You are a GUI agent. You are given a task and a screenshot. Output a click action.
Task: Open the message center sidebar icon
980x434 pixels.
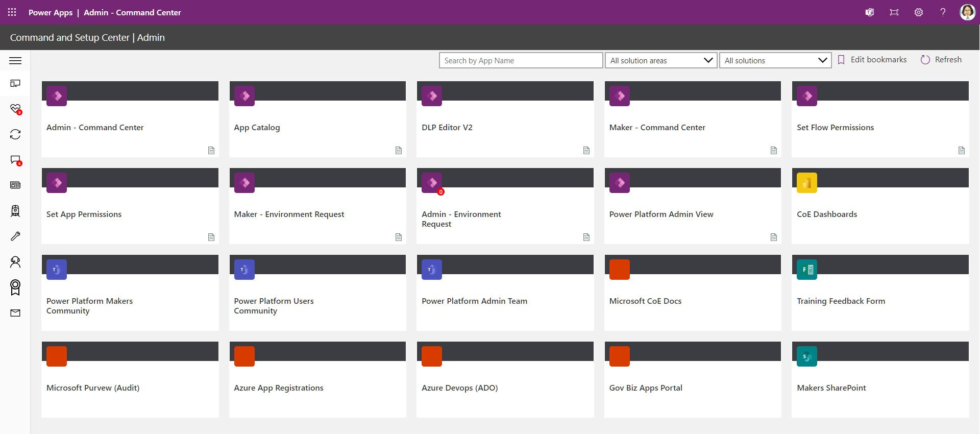pyautogui.click(x=15, y=160)
